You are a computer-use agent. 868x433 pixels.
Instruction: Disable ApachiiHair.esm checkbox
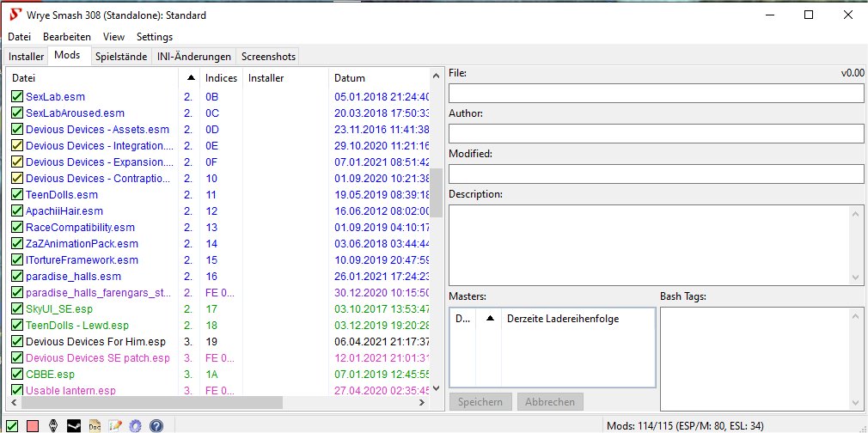point(16,211)
